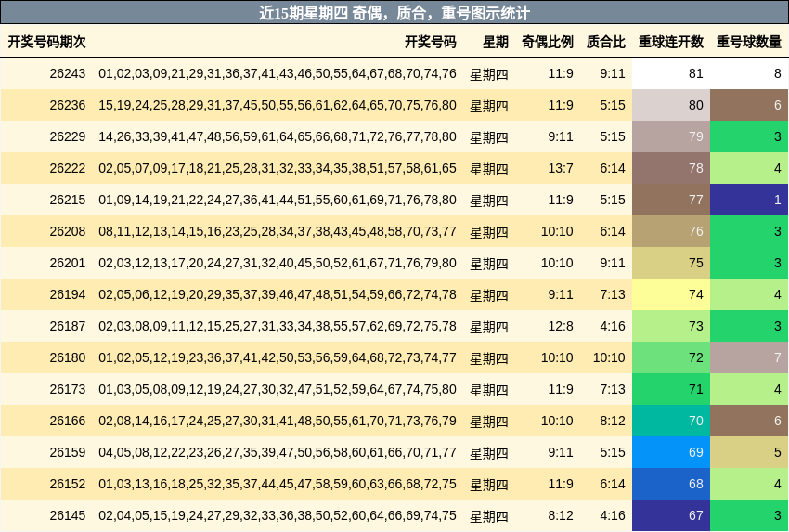Viewport: 789px width, 532px height.
Task: Click 星期四 in row 26187
Action: 488,327
